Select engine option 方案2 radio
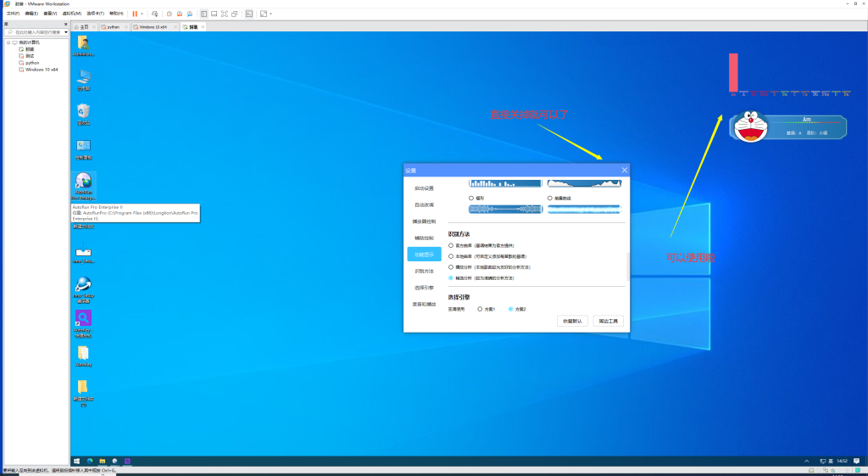The height and width of the screenshot is (476, 868). click(510, 309)
